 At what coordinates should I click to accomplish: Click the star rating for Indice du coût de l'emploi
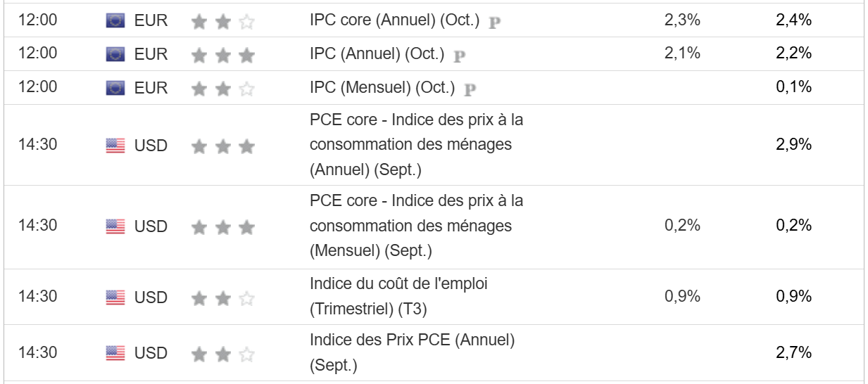click(x=222, y=298)
